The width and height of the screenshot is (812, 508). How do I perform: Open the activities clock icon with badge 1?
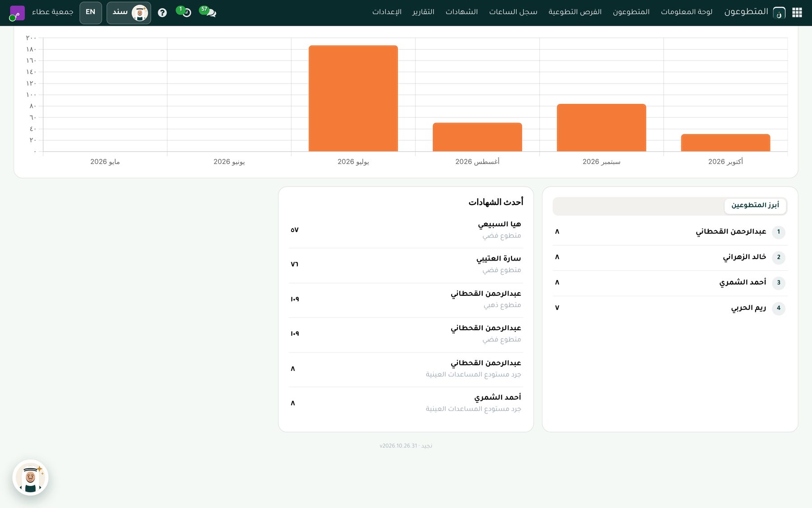[184, 12]
